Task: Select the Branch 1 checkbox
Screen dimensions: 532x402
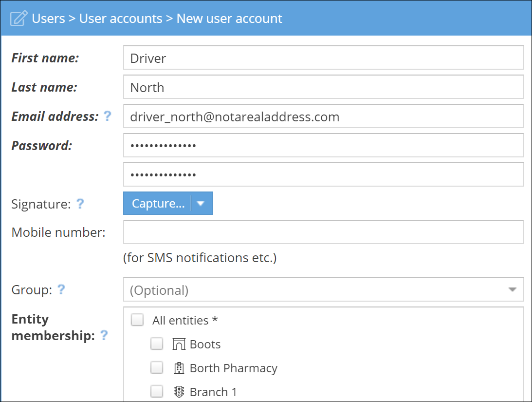Action: (x=157, y=391)
